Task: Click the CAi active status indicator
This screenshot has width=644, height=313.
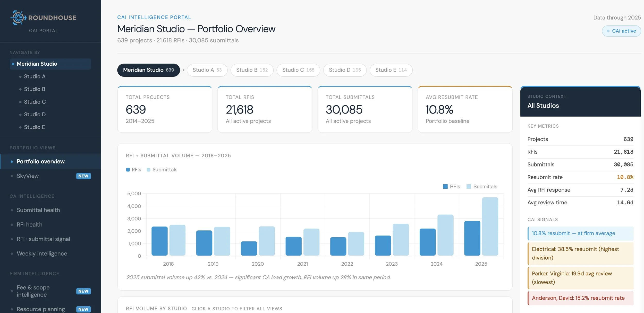Action: [621, 31]
